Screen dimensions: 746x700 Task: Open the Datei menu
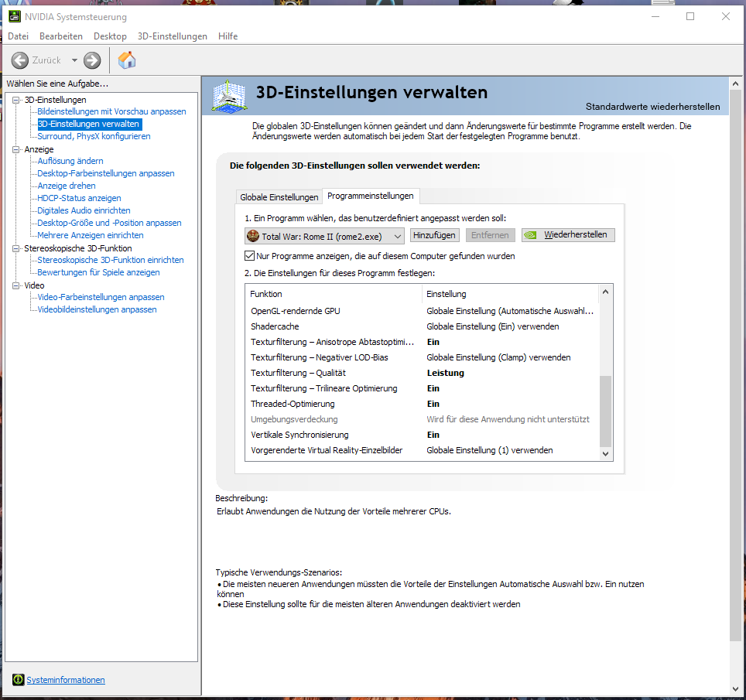pyautogui.click(x=18, y=36)
